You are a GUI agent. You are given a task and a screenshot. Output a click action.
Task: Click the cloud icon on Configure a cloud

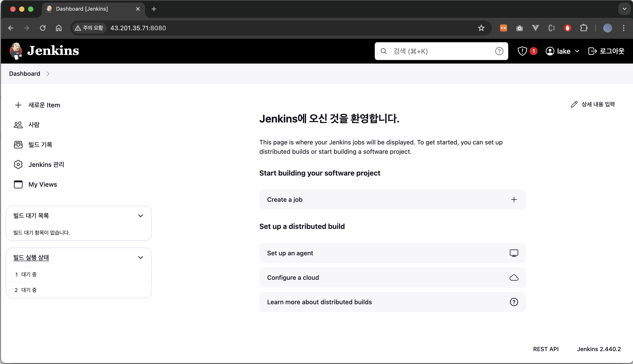514,278
